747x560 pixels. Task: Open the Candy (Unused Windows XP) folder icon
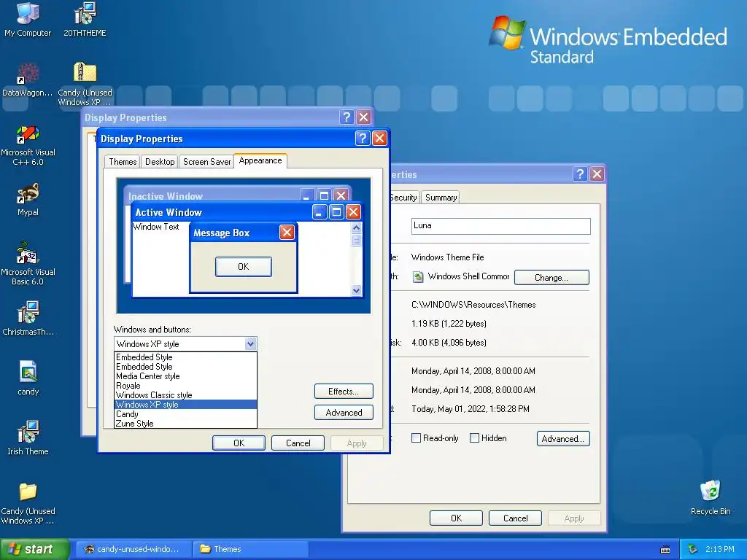click(28, 503)
